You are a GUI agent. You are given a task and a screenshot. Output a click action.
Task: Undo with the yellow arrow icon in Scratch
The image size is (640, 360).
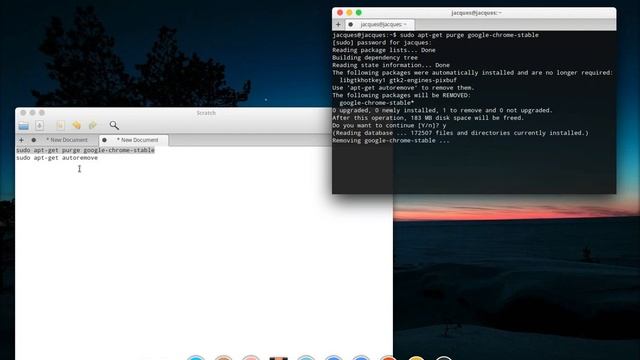click(x=76, y=125)
